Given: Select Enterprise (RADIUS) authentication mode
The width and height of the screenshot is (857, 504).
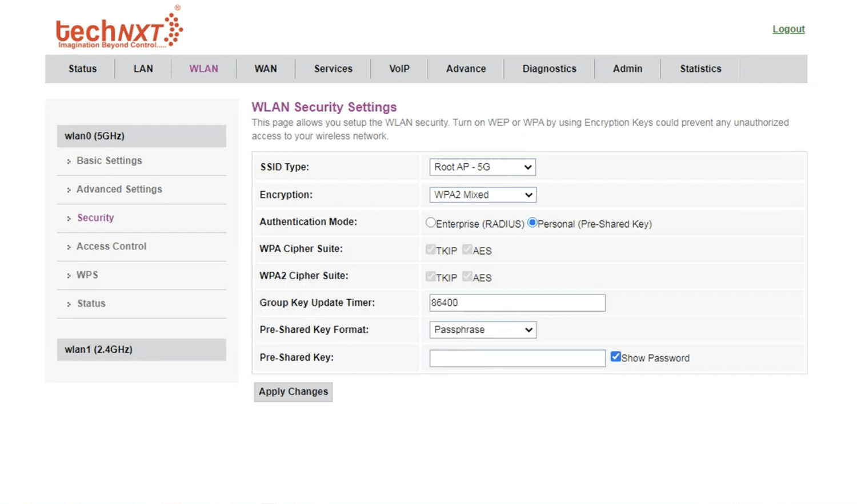Looking at the screenshot, I should pos(431,223).
